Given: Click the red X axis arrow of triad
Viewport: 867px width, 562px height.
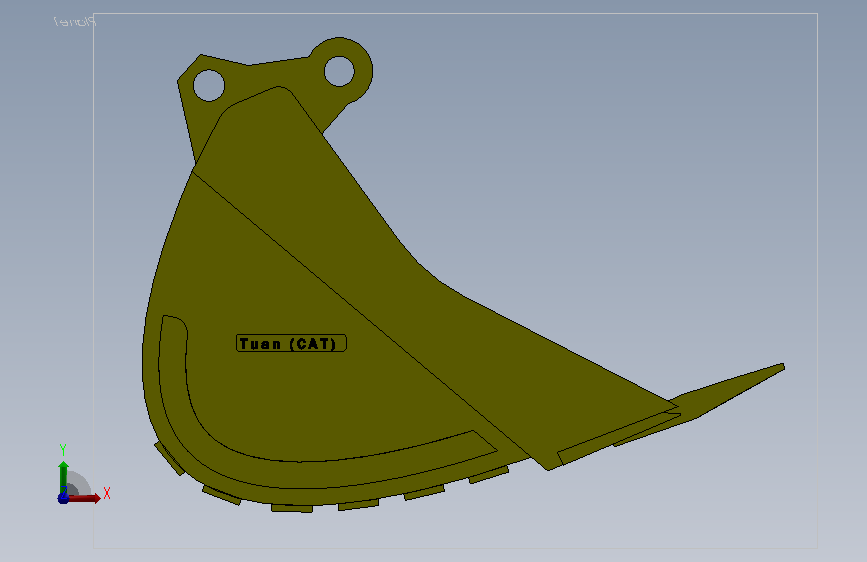Looking at the screenshot, I should (86, 498).
